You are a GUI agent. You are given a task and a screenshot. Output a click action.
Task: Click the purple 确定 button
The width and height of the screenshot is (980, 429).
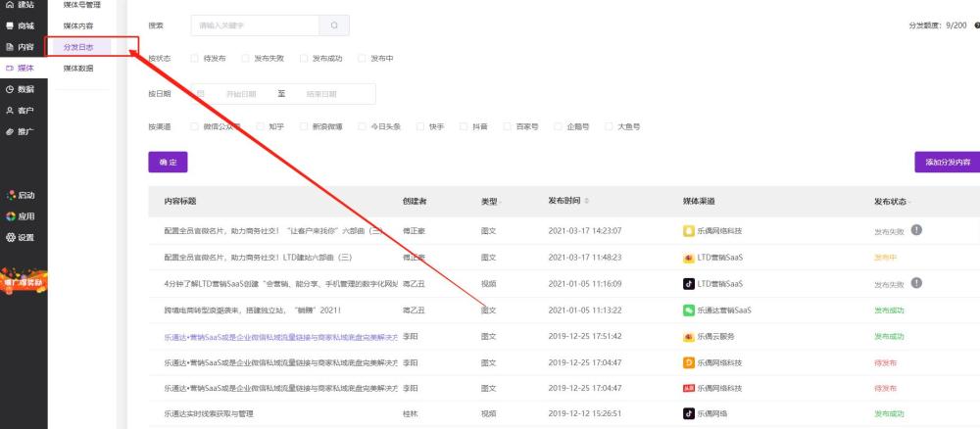(x=169, y=163)
